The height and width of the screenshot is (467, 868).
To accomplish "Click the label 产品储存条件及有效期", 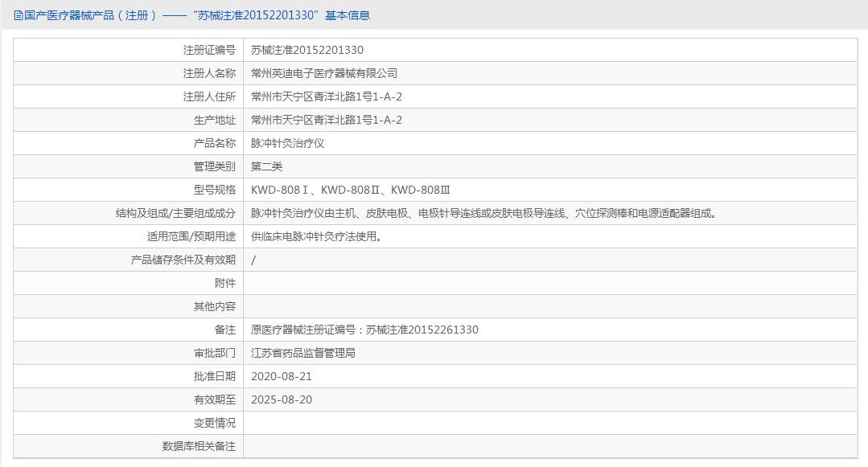I will (x=183, y=260).
